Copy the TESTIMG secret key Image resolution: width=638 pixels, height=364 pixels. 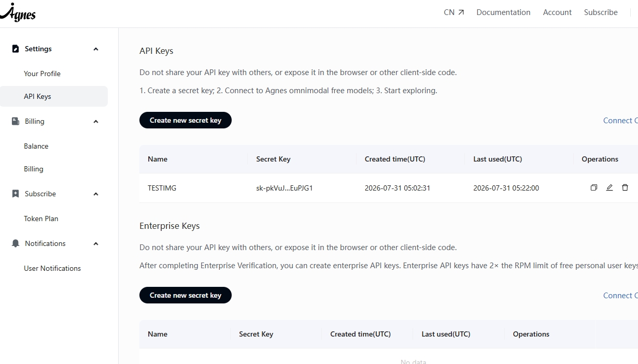594,187
